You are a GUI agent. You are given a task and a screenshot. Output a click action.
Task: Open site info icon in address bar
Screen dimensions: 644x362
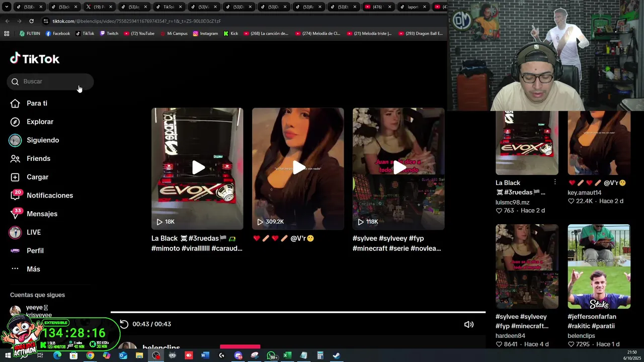tap(46, 21)
